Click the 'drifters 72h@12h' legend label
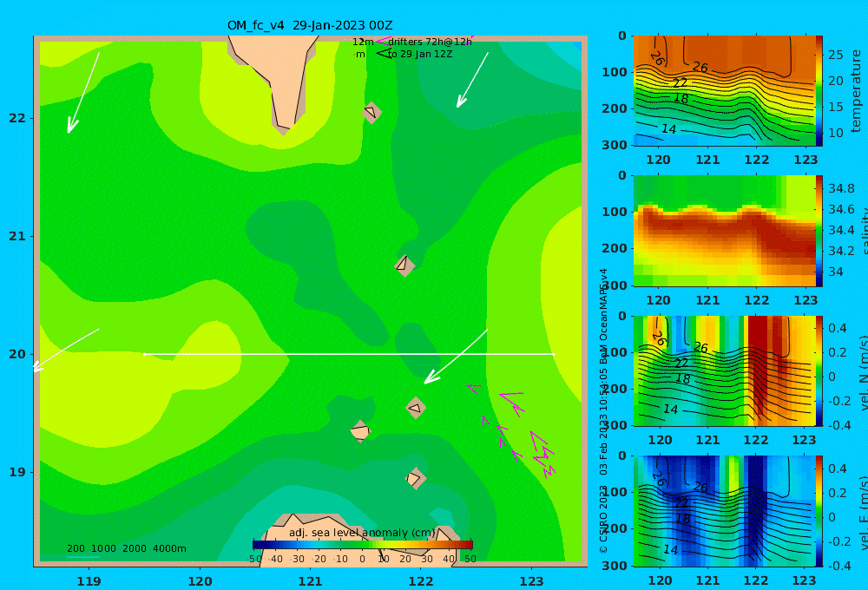The height and width of the screenshot is (590, 868). click(430, 42)
